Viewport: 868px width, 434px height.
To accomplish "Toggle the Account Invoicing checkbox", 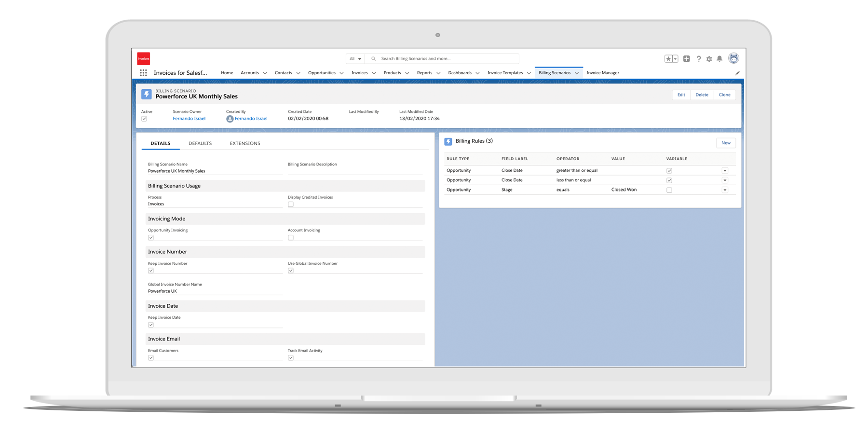I will 291,238.
